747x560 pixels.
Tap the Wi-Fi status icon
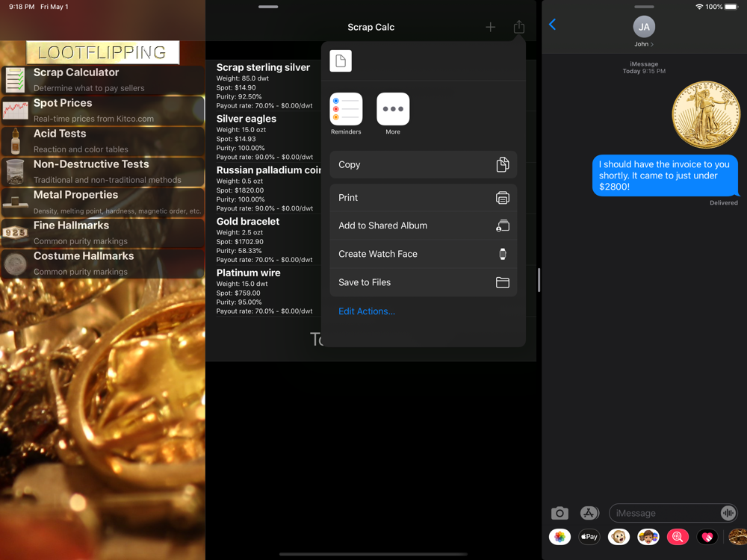[x=699, y=7]
